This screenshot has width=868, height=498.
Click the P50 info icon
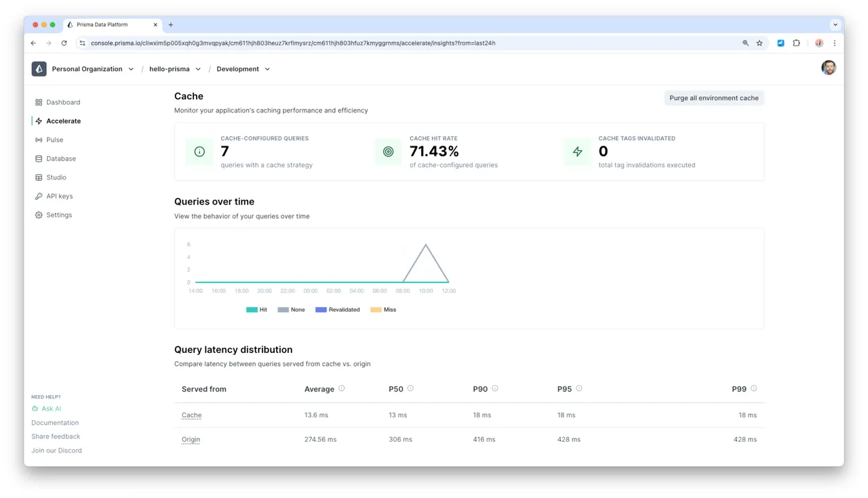410,389
